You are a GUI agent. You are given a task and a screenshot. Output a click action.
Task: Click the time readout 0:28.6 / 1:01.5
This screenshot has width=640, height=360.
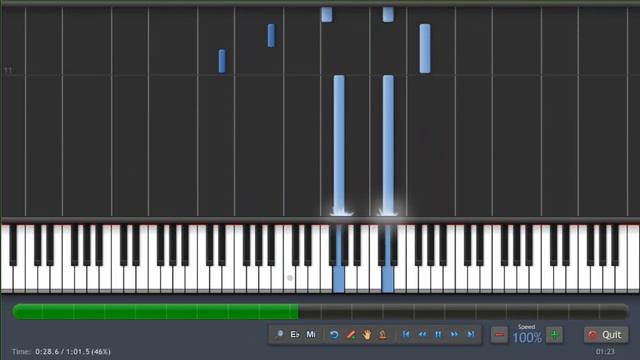coord(73,351)
